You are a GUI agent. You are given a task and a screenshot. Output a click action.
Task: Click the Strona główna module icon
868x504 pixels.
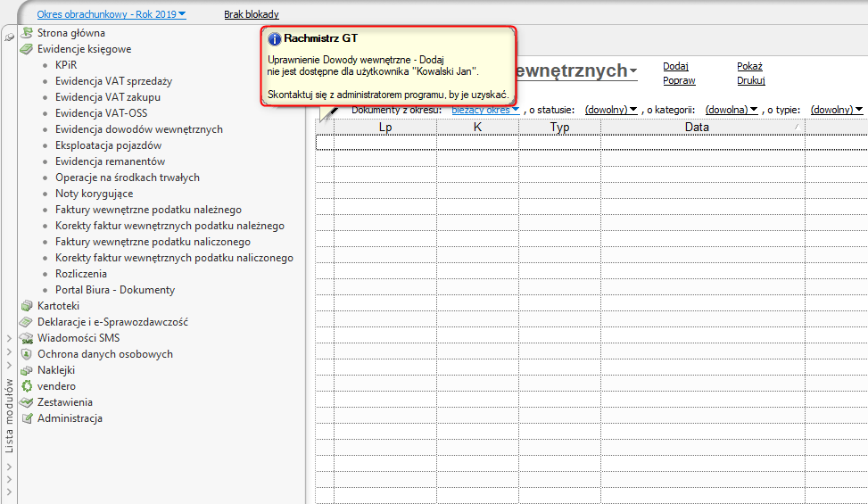(26, 33)
